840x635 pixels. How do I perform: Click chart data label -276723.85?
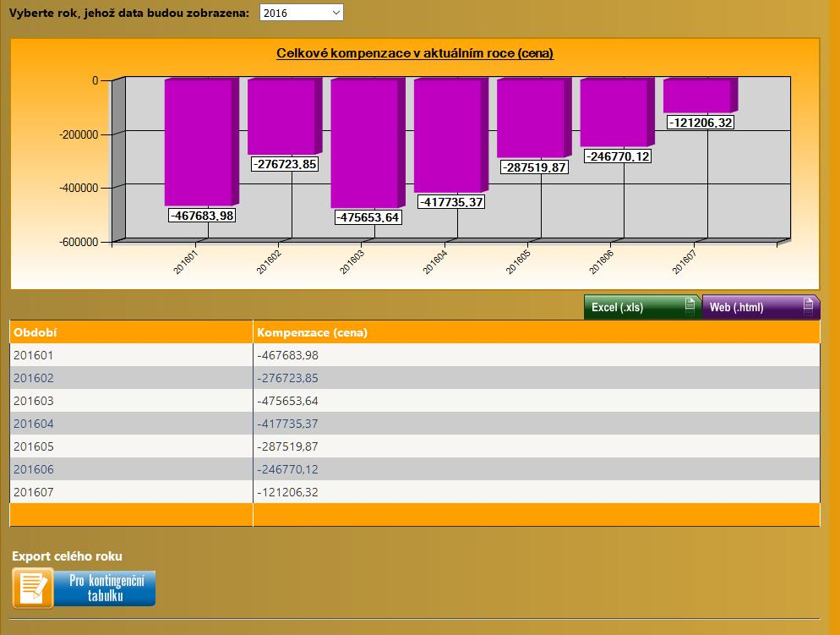click(285, 164)
